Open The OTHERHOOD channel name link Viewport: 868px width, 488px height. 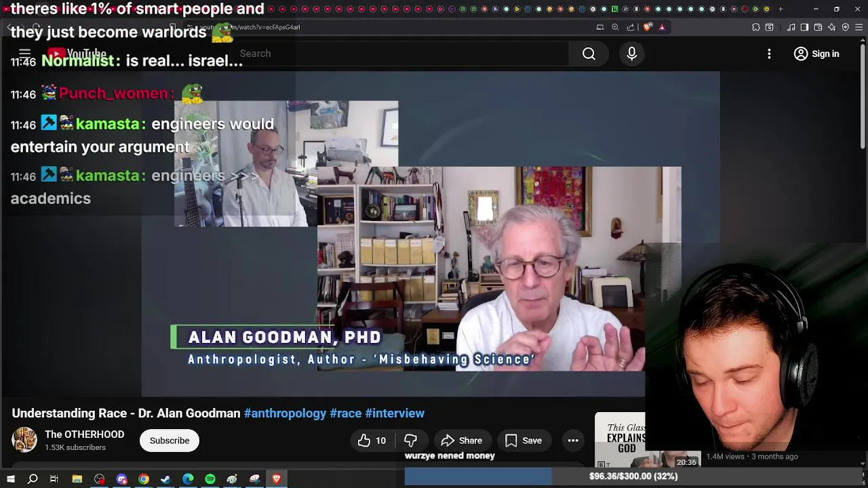pyautogui.click(x=85, y=434)
